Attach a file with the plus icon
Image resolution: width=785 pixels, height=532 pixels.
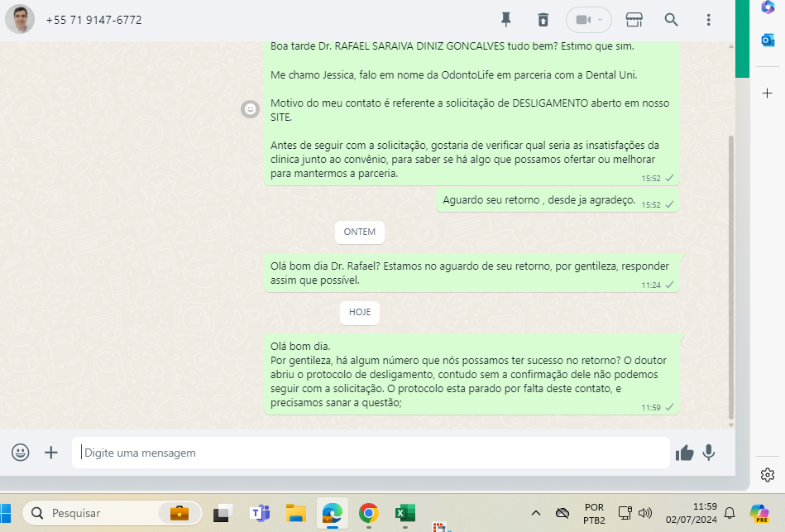(51, 453)
